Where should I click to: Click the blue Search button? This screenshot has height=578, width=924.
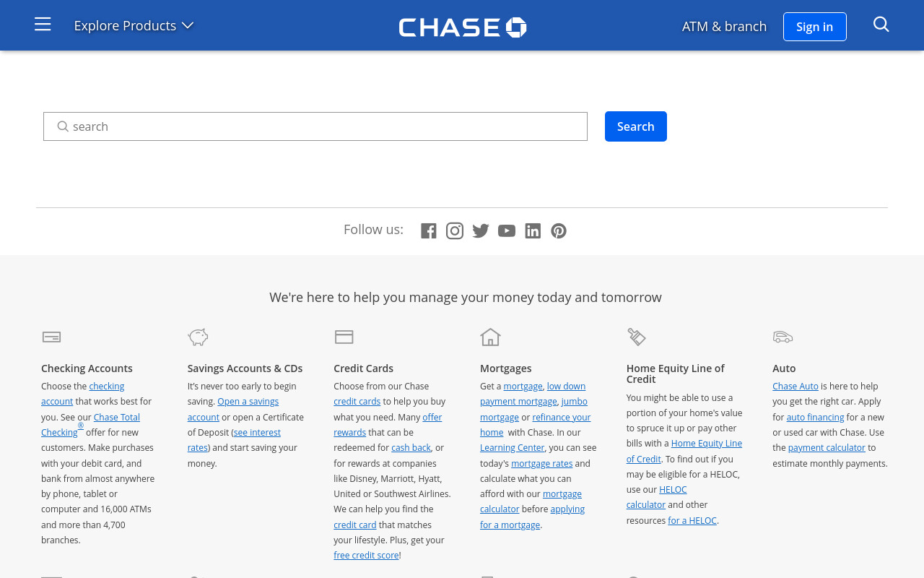(x=635, y=126)
